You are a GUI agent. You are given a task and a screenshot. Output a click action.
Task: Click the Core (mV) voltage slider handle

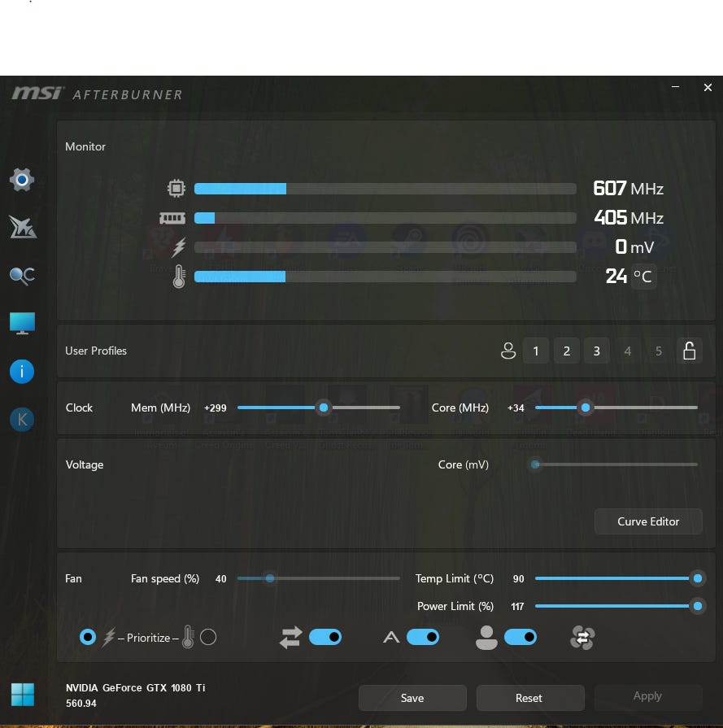[x=535, y=464]
